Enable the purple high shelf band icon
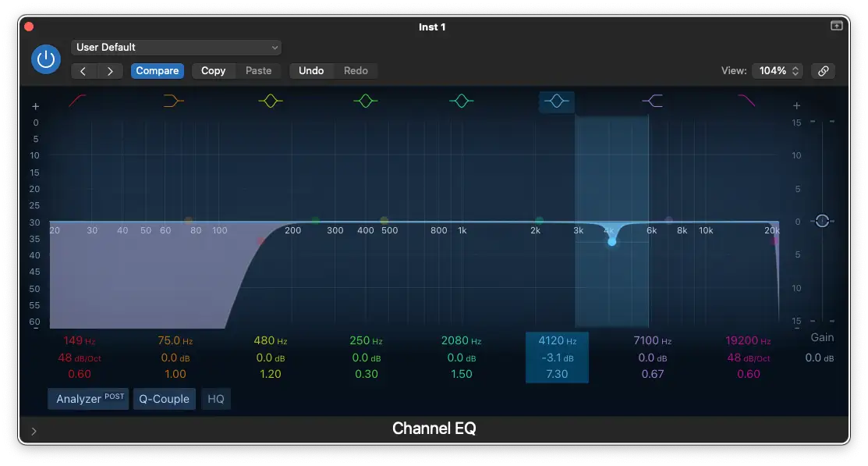The height and width of the screenshot is (466, 868). click(x=653, y=101)
